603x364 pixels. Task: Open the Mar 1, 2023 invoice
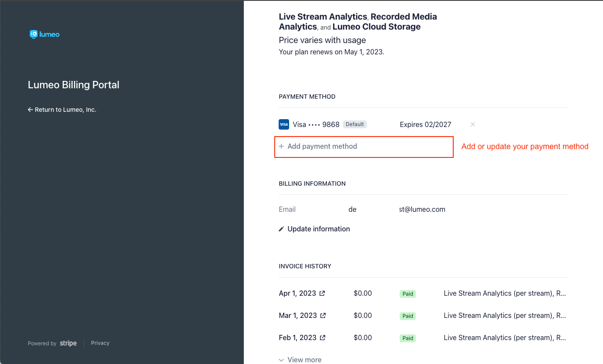(x=302, y=315)
